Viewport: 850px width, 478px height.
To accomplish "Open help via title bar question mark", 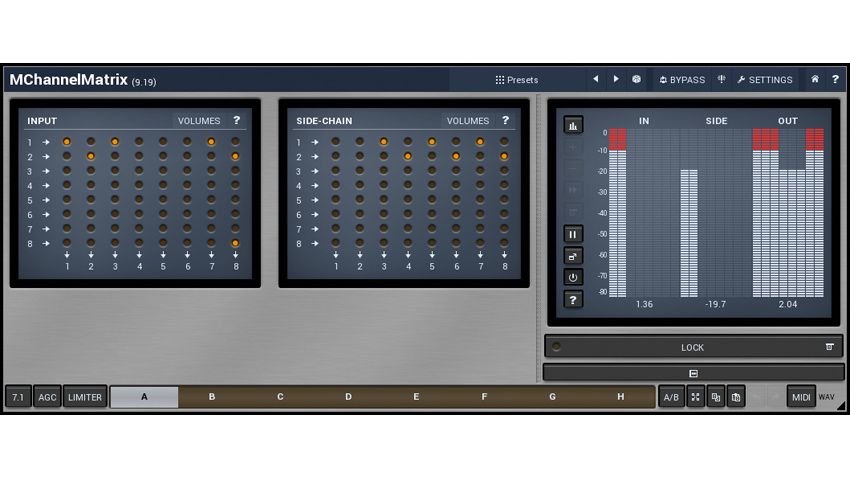I will [835, 79].
